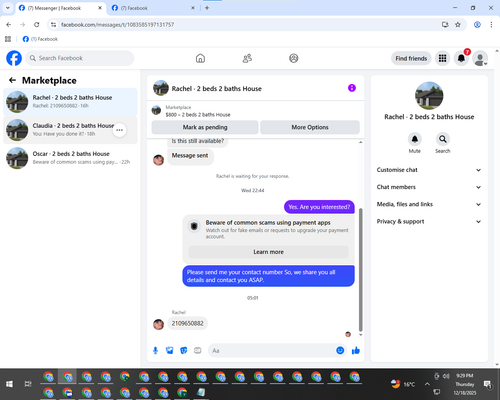Expand the Chat members section
Screen dimensions: 500x400
429,187
